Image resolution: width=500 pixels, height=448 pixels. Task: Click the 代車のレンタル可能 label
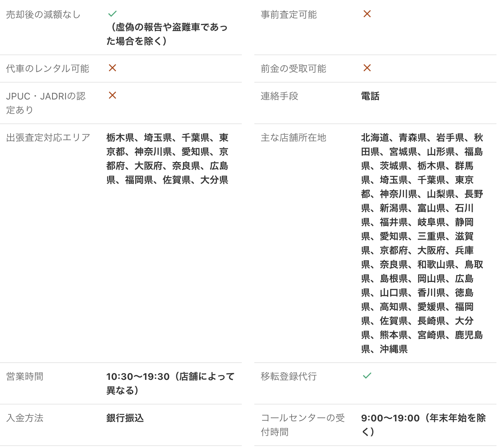coord(47,69)
